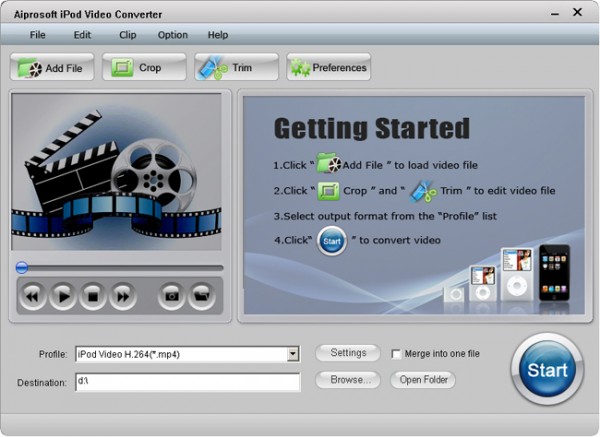This screenshot has height=437, width=600.
Task: Click the large blue Start button
Action: click(547, 369)
